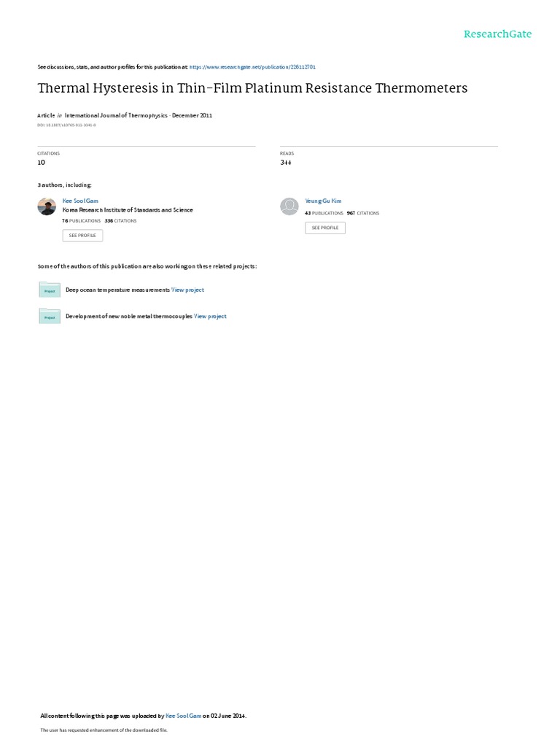Image resolution: width=560 pixels, height=747 pixels.
Task: Click the 76 publications stat
Action: pos(82,221)
